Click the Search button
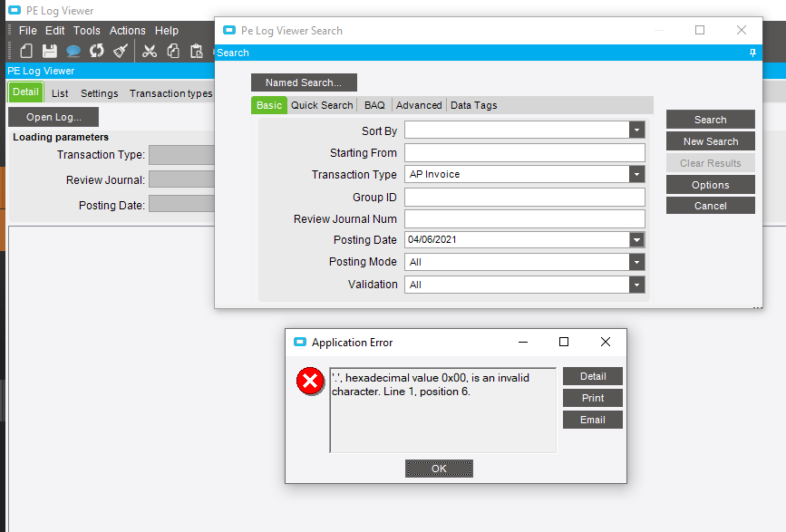Image resolution: width=786 pixels, height=532 pixels. click(711, 120)
